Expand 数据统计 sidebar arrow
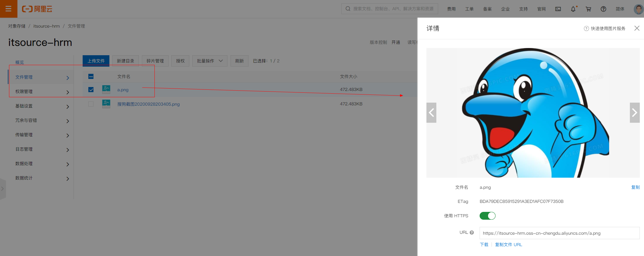 68,179
